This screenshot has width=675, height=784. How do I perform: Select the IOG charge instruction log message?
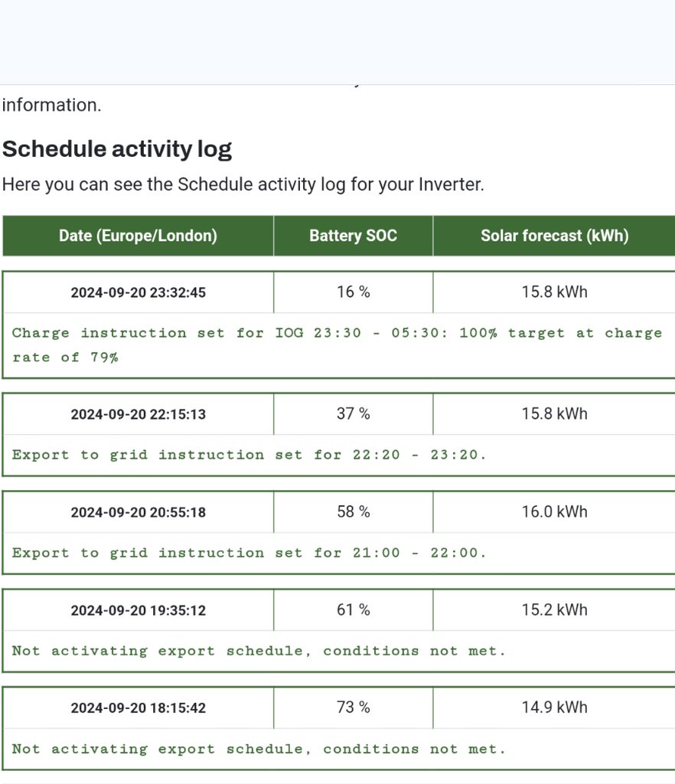337,345
